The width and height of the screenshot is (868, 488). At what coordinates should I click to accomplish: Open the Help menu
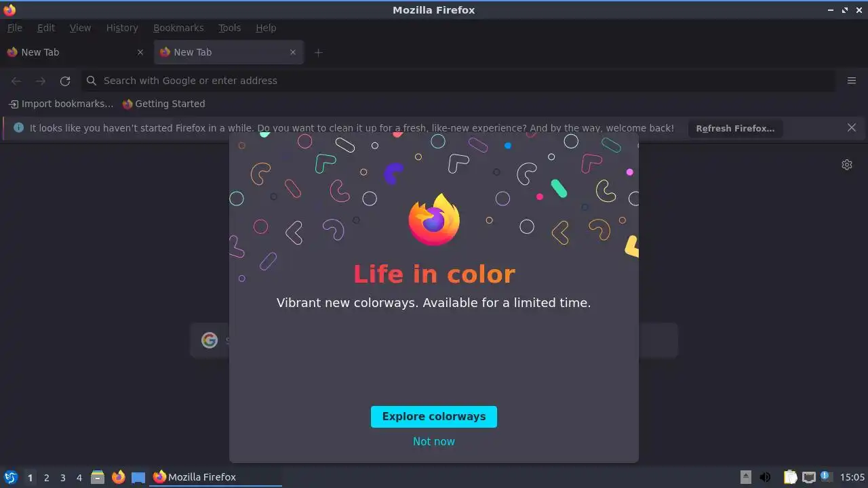coord(266,28)
